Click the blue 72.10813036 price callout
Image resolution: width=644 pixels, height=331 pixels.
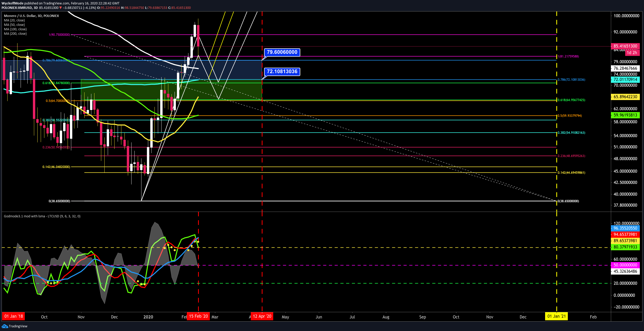[x=282, y=72]
